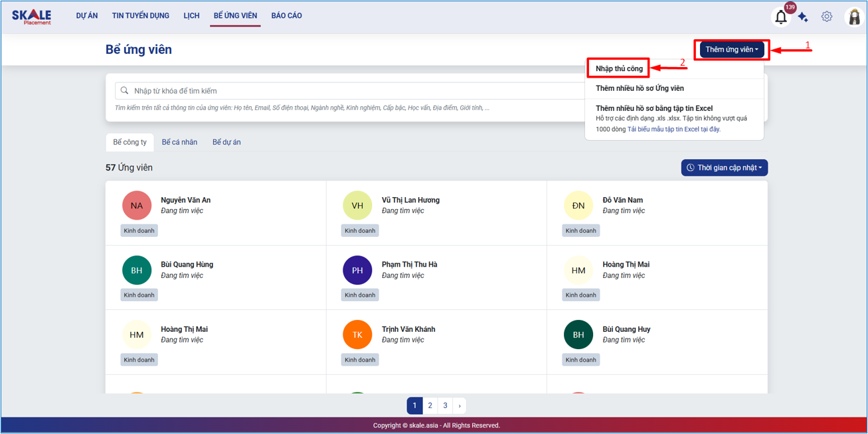The image size is (868, 434).
Task: Select Phạm Thị Thu Hà's PH avatar
Action: 357,270
